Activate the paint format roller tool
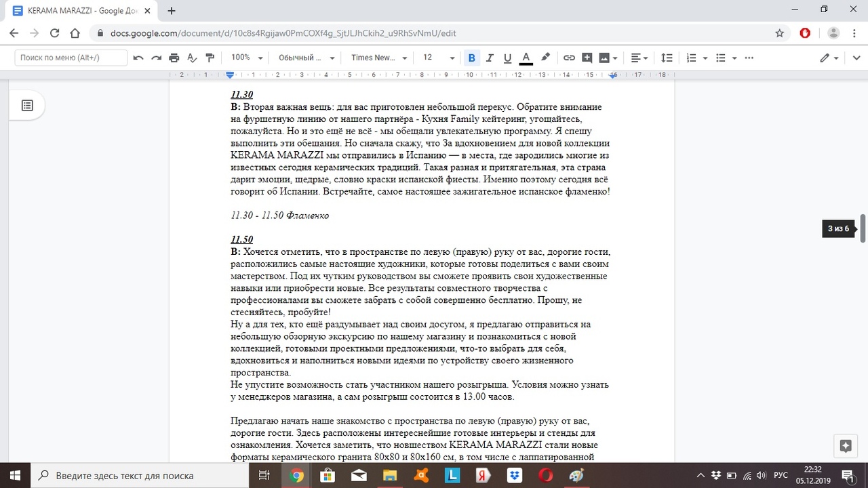Screen dimensions: 868x488 pyautogui.click(x=210, y=58)
